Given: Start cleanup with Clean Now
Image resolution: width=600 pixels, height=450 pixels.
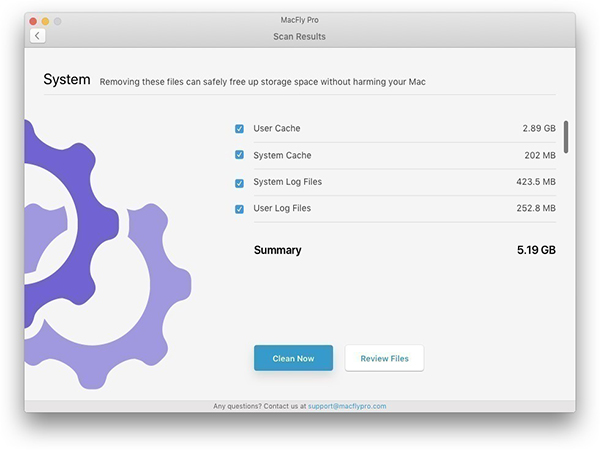Looking at the screenshot, I should click(293, 358).
